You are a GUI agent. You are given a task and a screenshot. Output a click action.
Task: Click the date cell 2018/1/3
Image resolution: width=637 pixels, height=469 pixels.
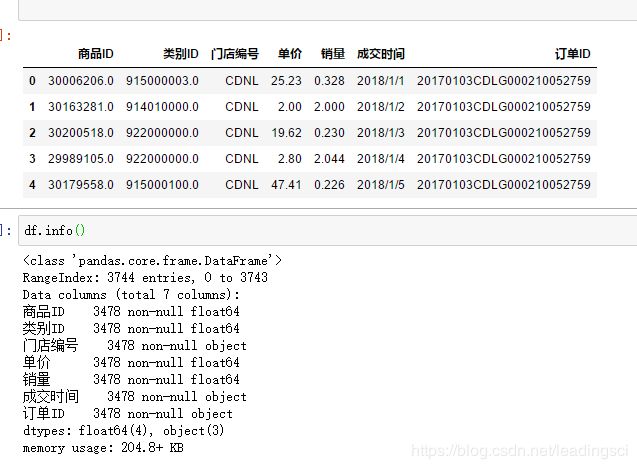click(x=381, y=132)
